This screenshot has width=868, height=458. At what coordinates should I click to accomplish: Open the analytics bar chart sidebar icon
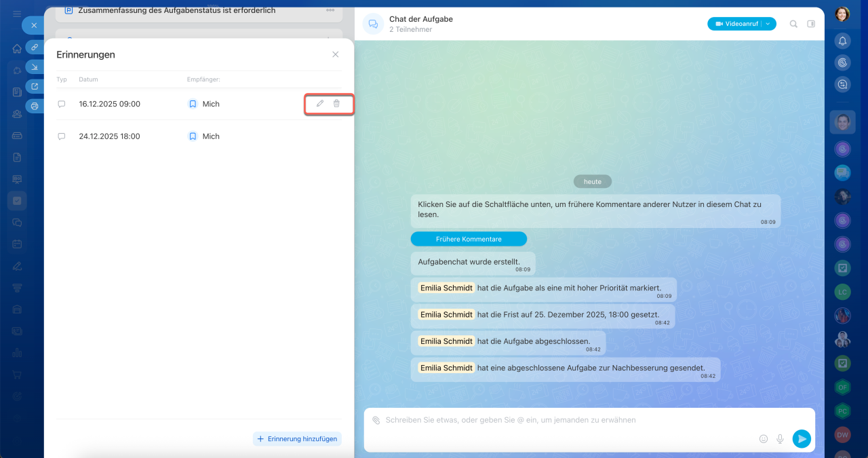coord(17,353)
